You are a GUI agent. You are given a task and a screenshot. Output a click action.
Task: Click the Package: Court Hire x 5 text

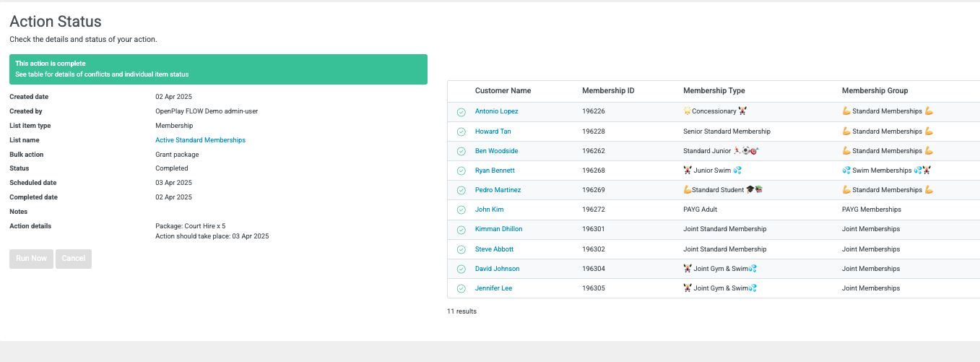[191, 226]
